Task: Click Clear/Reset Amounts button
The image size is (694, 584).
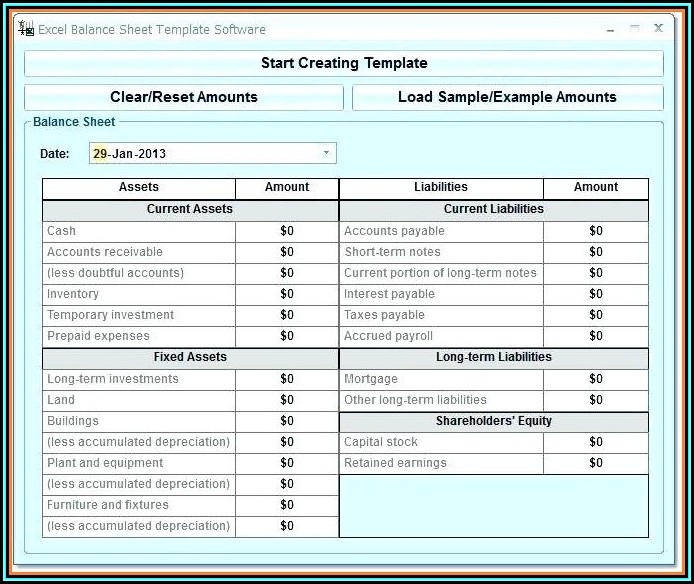Action: click(x=184, y=97)
